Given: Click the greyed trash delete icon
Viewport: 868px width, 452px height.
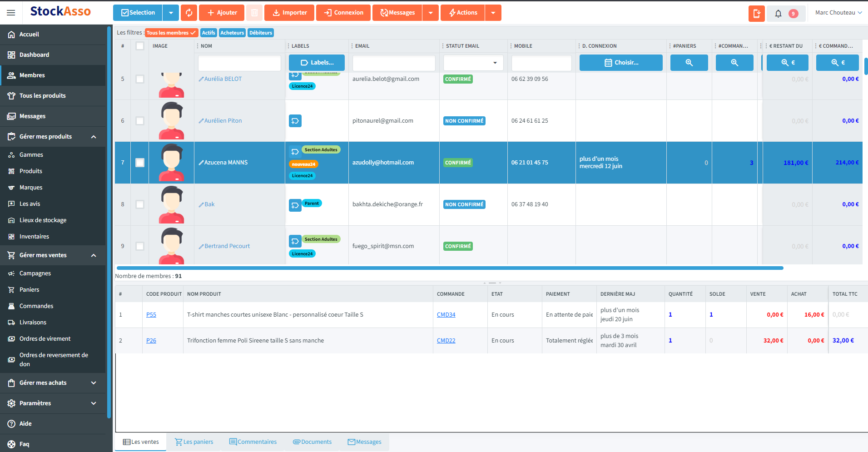Looking at the screenshot, I should (x=254, y=13).
